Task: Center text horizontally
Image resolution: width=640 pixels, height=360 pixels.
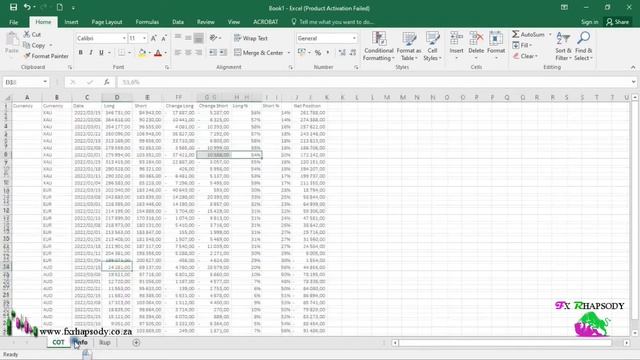Action: click(188, 53)
